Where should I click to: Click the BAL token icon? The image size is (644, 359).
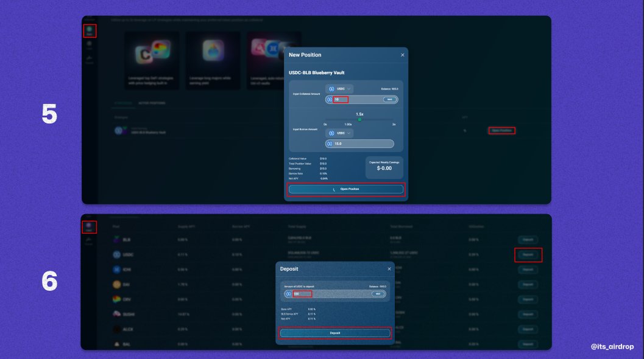[x=116, y=344]
